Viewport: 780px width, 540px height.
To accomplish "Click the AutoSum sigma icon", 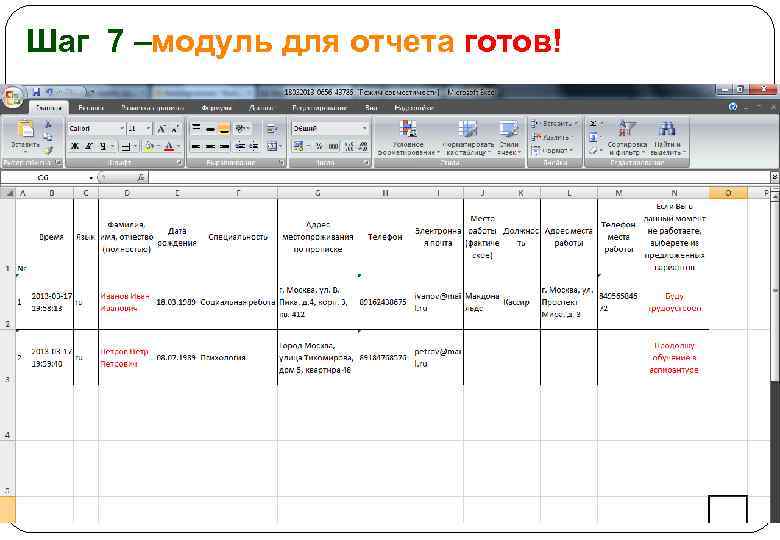I will 595,123.
